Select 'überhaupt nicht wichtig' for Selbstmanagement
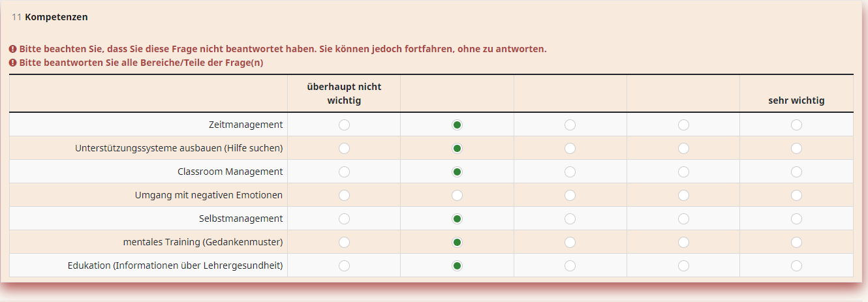Viewport: 868px width, 302px height. click(344, 219)
